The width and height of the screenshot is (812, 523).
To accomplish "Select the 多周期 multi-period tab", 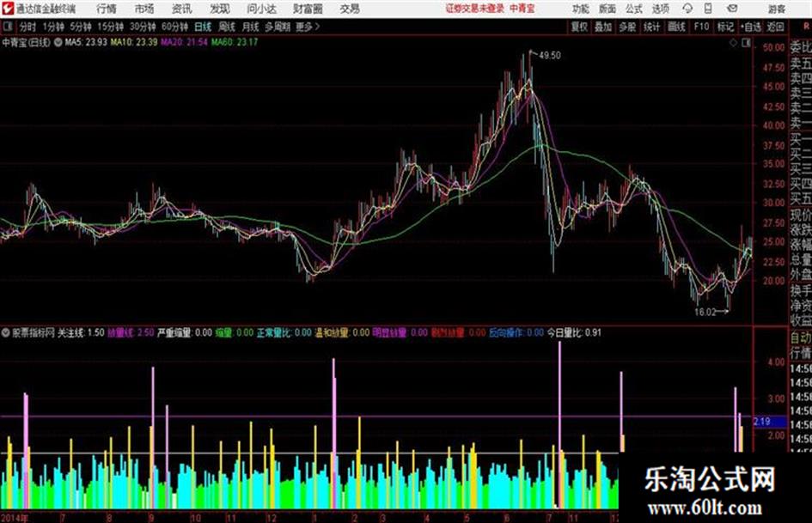I will pyautogui.click(x=278, y=27).
